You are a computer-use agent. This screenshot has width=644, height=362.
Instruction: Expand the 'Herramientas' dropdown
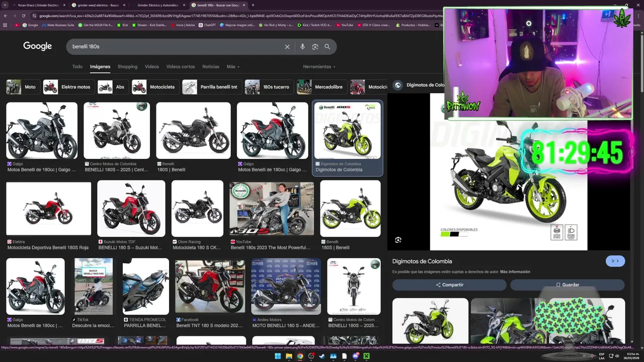(x=319, y=66)
